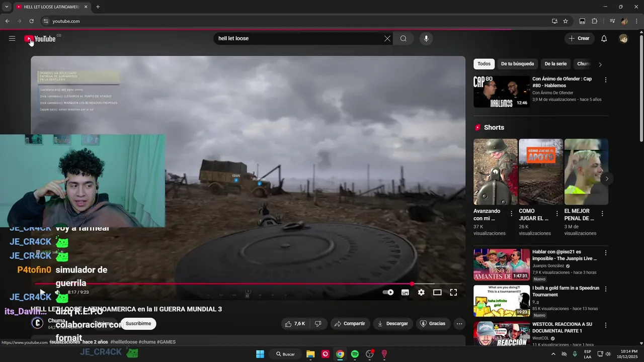Open Hablar con @piso21 video title

[x=565, y=255]
